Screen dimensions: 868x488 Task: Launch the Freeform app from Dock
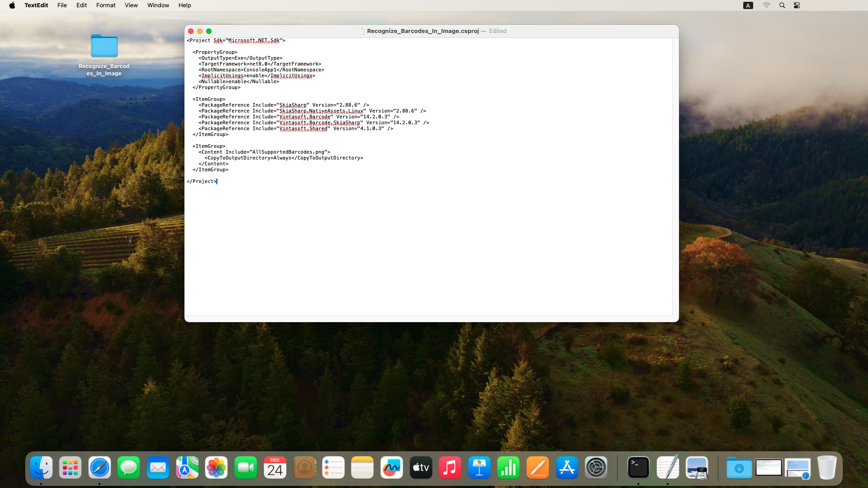(392, 468)
